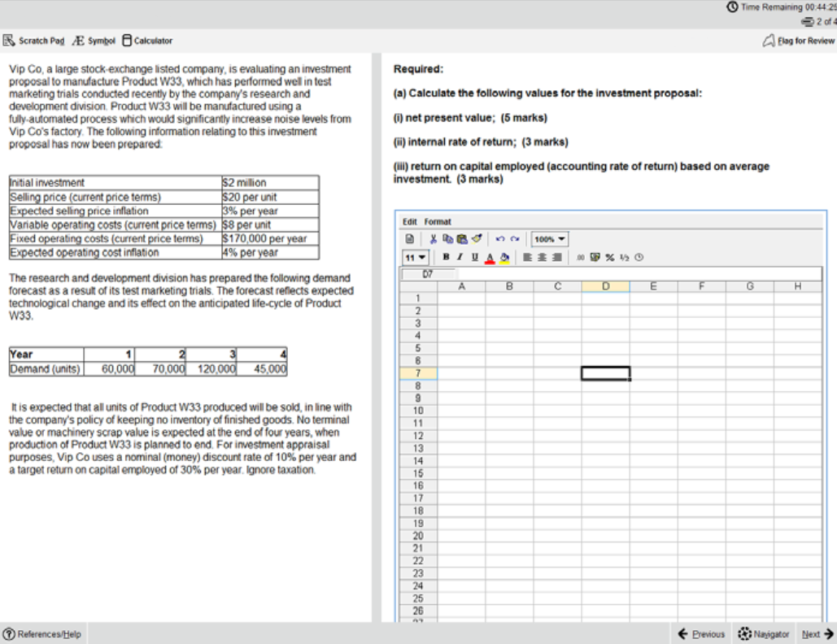
Task: Click the Paste clipboard icon
Action: (x=462, y=239)
